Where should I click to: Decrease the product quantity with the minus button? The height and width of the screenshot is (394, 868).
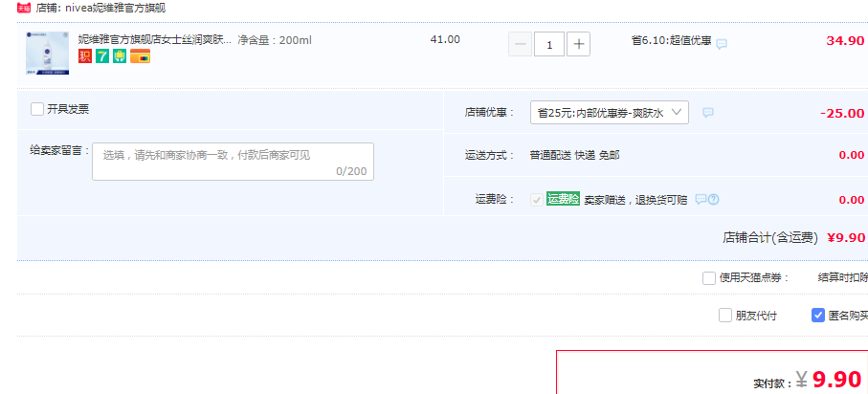[521, 44]
